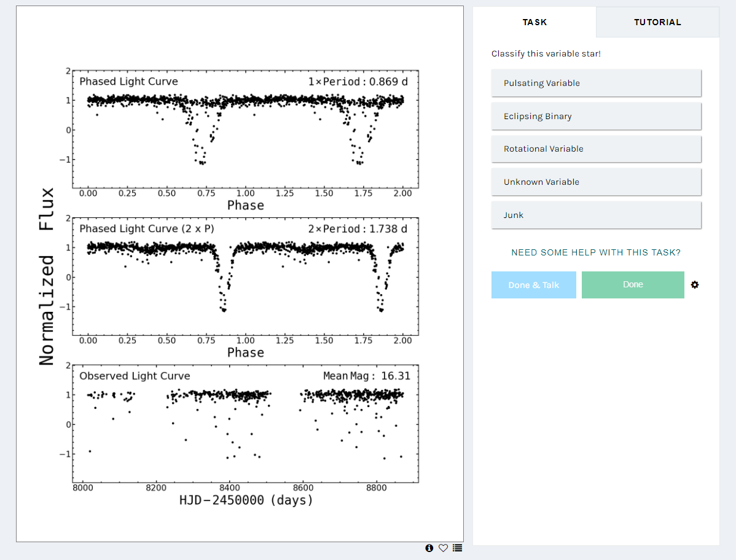Image resolution: width=736 pixels, height=560 pixels.
Task: Choose Eclipsing Binary classification
Action: coord(596,116)
